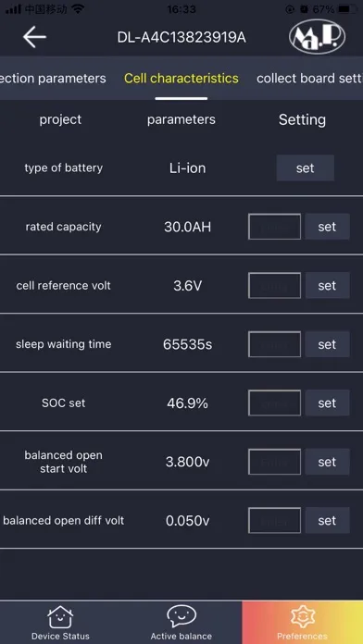This screenshot has width=363, height=644.
Task: Tap the MaP logo icon
Action: click(x=317, y=37)
